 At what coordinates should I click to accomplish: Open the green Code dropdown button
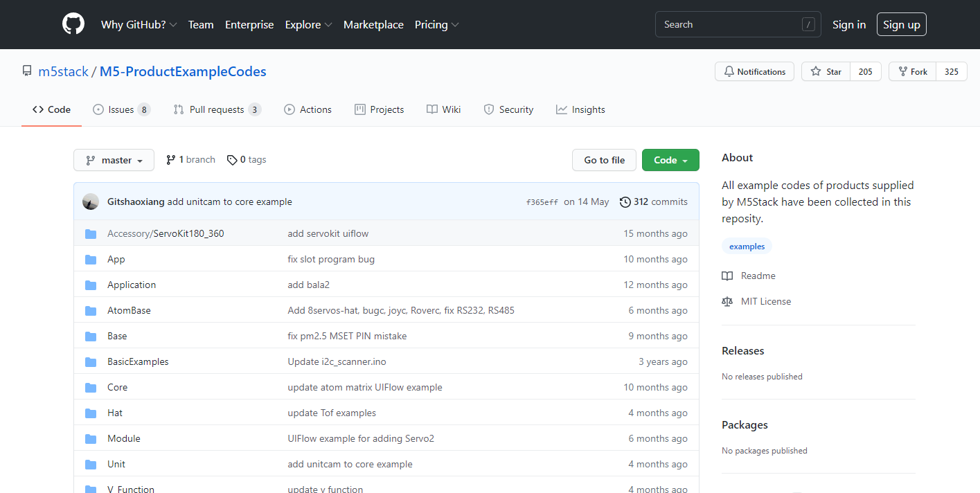tap(670, 160)
